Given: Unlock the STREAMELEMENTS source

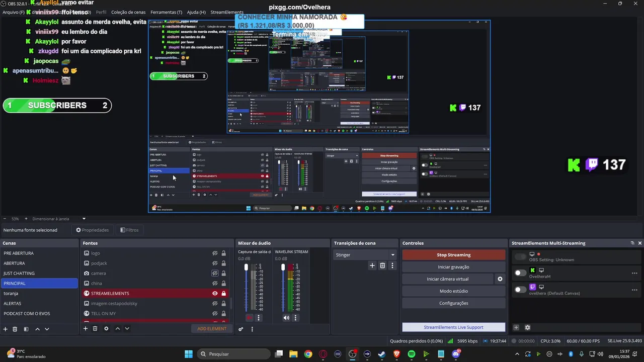Looking at the screenshot, I should (223, 294).
